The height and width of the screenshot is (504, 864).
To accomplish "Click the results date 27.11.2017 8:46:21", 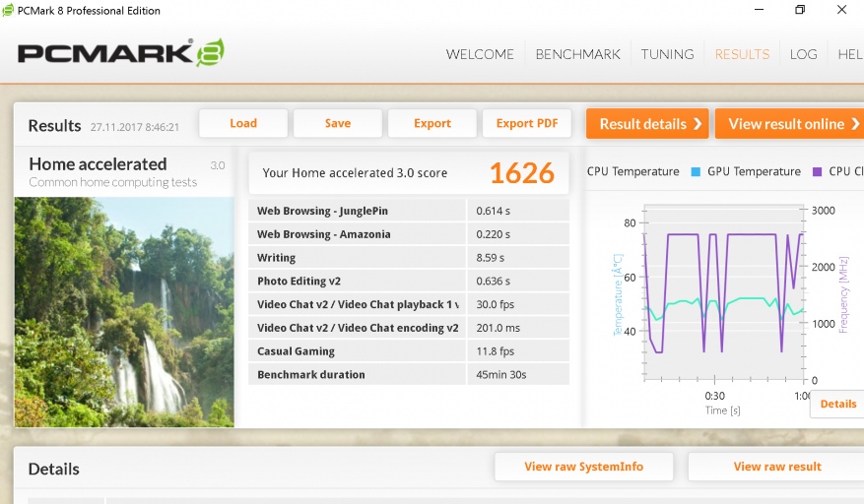I will click(x=134, y=127).
